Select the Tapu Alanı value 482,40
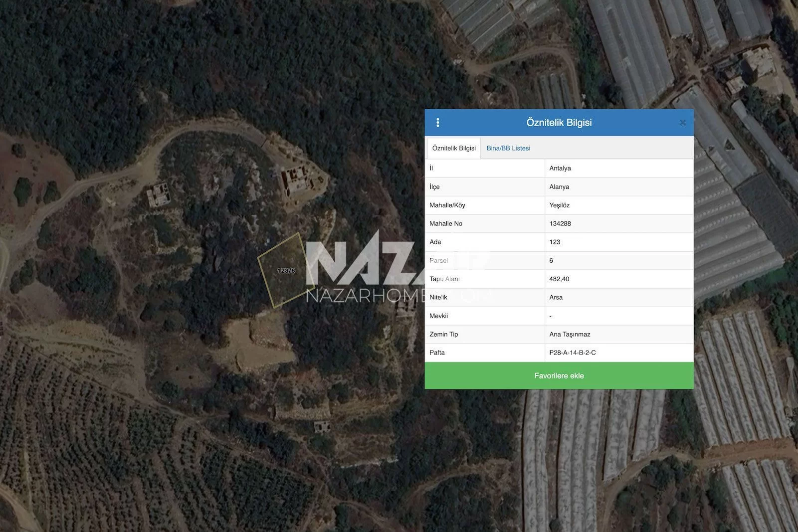This screenshot has height=532, width=798. click(559, 279)
